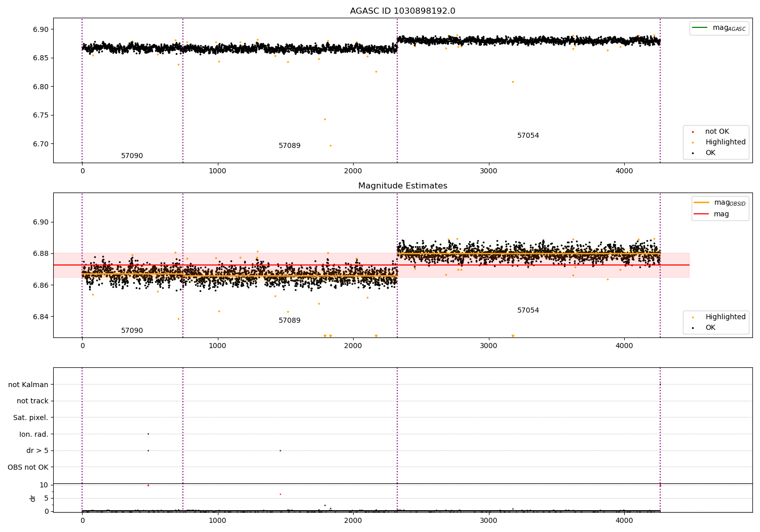Select the mag OBSID legend entry
Viewport: 760px width, 532px height.
click(x=719, y=203)
